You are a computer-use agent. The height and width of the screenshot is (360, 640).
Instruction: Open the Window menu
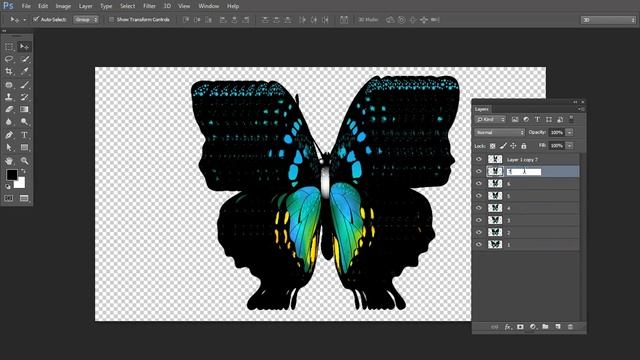point(209,6)
